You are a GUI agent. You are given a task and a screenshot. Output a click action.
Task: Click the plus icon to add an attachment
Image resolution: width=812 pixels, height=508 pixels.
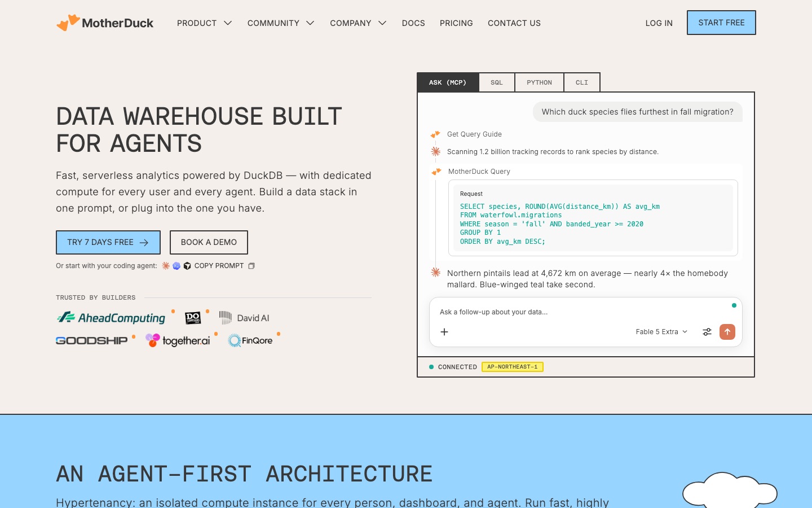[444, 332]
